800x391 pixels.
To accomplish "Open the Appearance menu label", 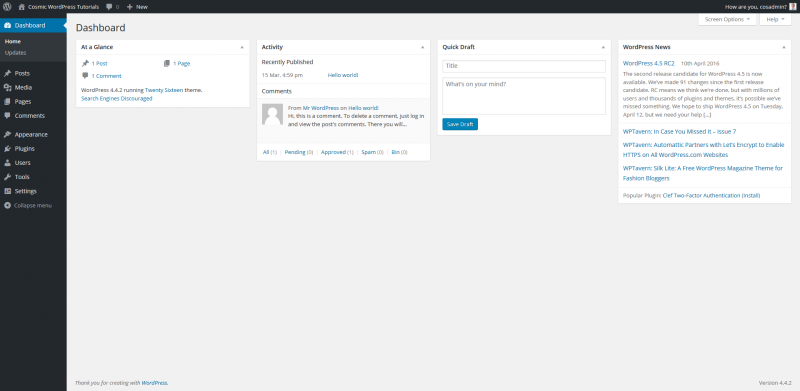I will pyautogui.click(x=31, y=135).
